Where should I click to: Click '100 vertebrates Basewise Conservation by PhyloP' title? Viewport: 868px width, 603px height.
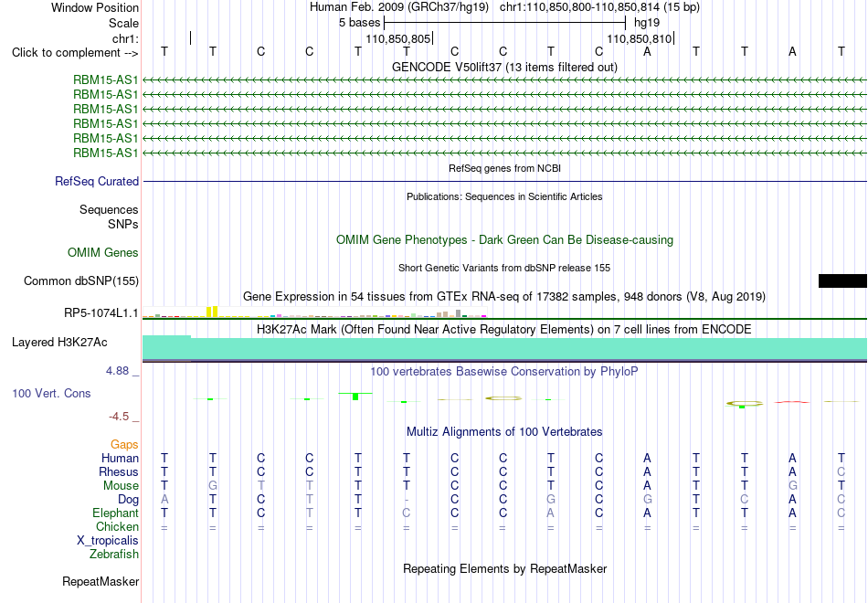pyautogui.click(x=504, y=372)
